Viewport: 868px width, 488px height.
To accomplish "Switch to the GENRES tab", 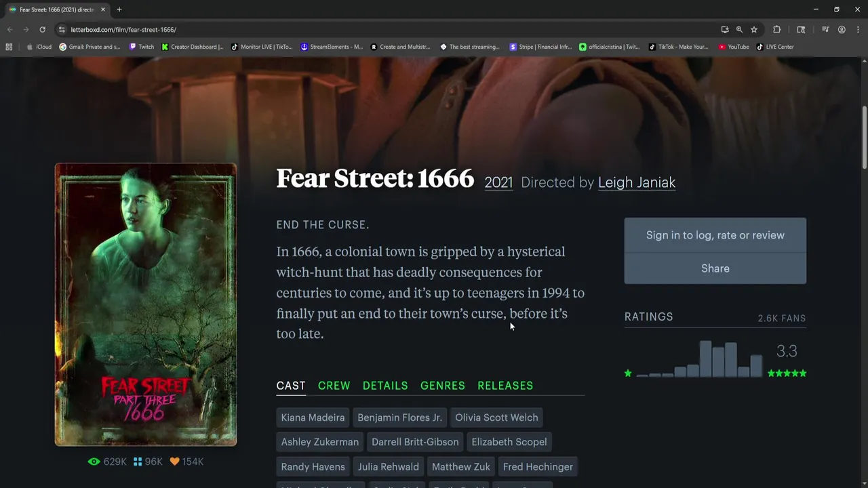I will [443, 386].
